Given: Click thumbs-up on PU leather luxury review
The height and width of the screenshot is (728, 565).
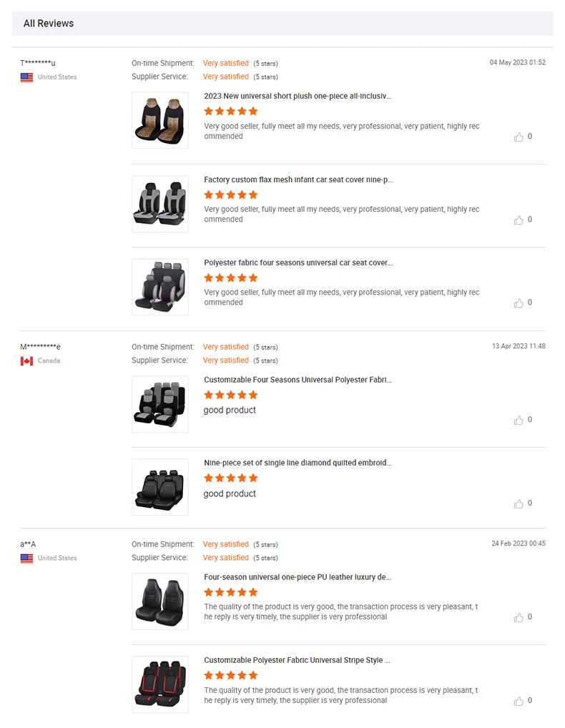Looking at the screenshot, I should [x=519, y=618].
